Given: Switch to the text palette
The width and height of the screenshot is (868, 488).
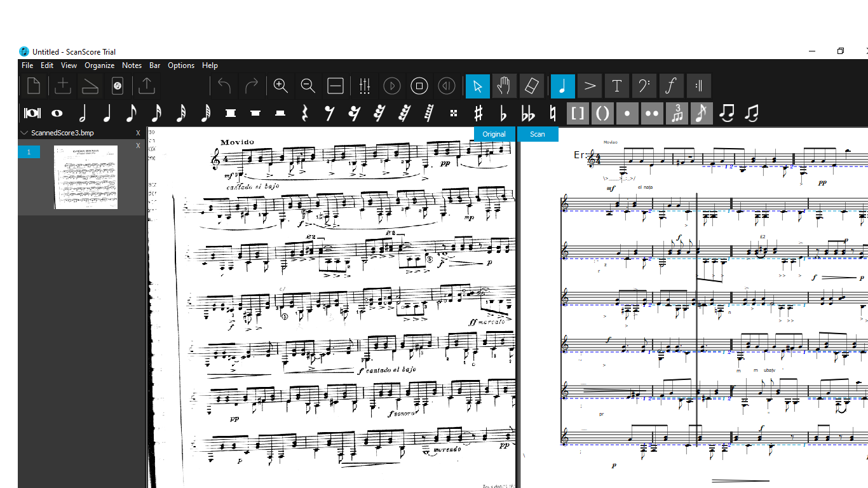Looking at the screenshot, I should pyautogui.click(x=616, y=86).
